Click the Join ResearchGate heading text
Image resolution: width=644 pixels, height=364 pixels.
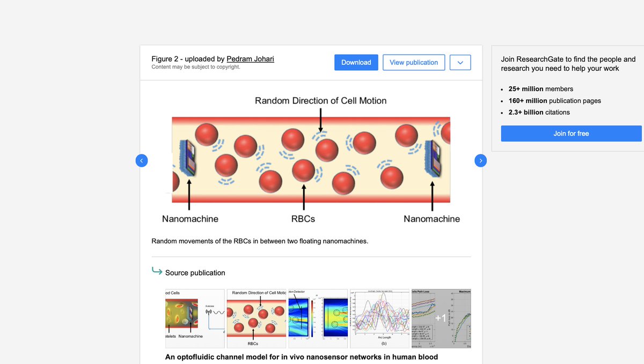tap(568, 64)
